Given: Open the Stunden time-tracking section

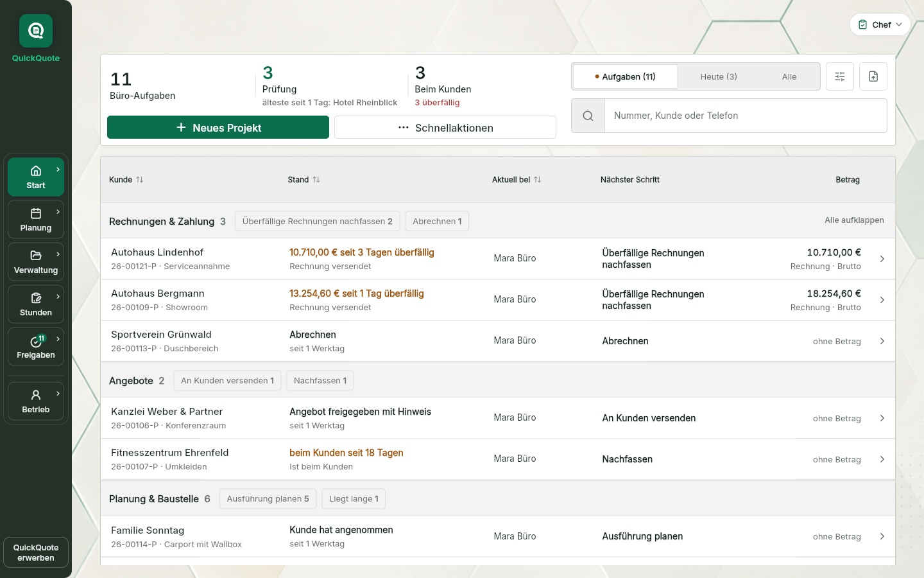Looking at the screenshot, I should pos(36,304).
